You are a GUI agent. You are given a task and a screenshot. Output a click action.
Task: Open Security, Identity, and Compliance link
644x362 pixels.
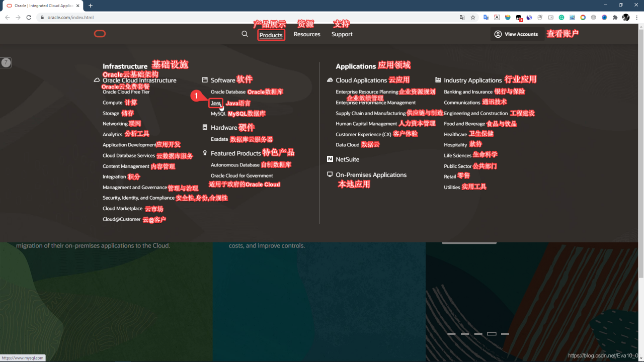click(x=138, y=198)
